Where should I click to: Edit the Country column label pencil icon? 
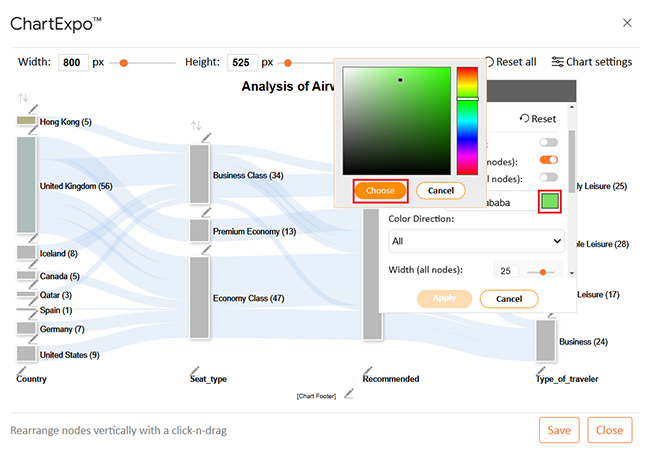tap(21, 370)
